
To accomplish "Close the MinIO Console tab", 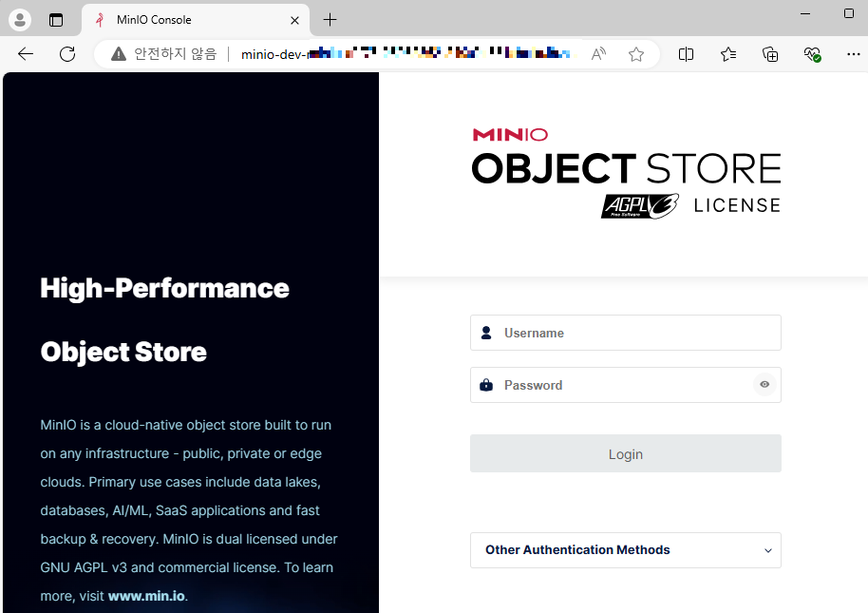I will click(x=294, y=21).
